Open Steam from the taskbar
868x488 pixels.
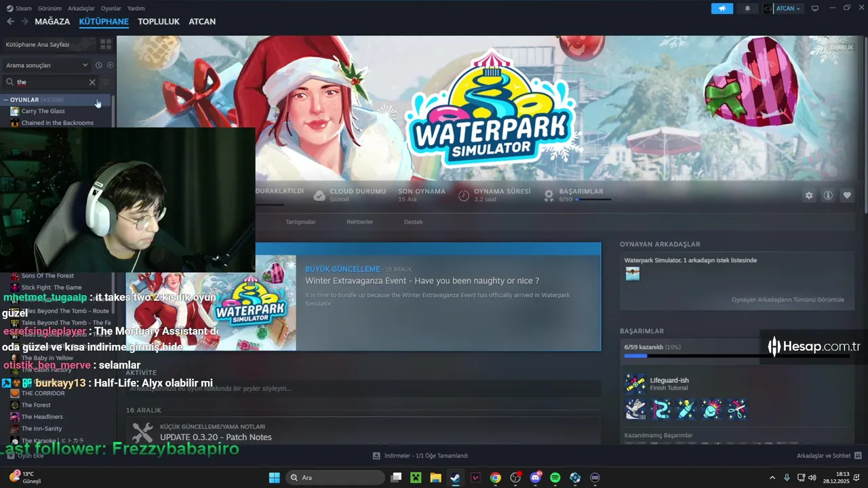click(x=455, y=478)
